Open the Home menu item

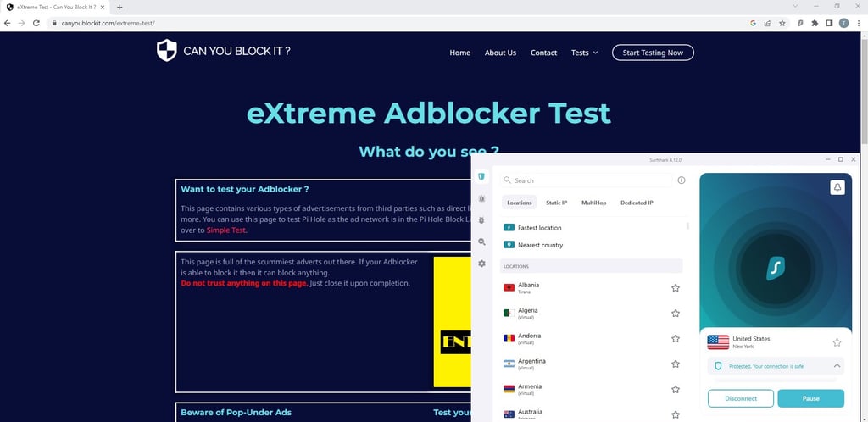(460, 53)
